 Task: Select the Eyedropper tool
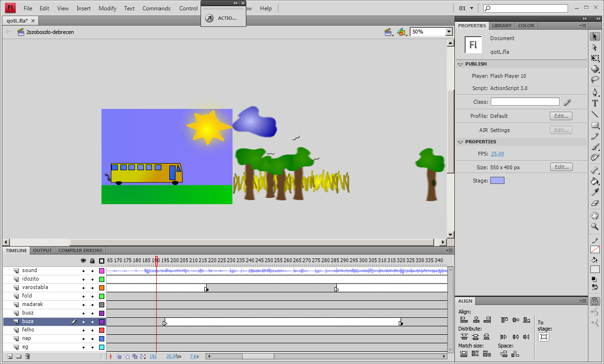click(595, 192)
